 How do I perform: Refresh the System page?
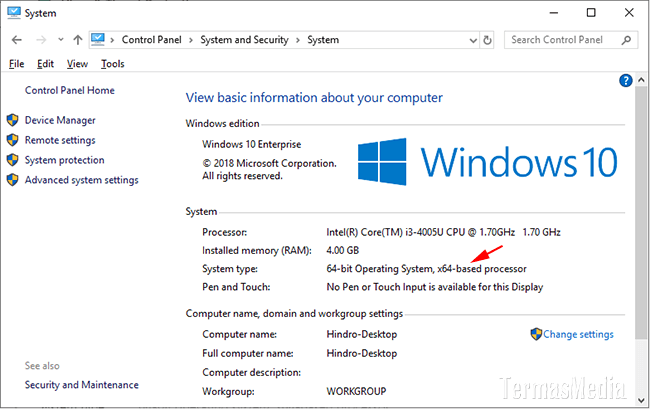(x=488, y=40)
